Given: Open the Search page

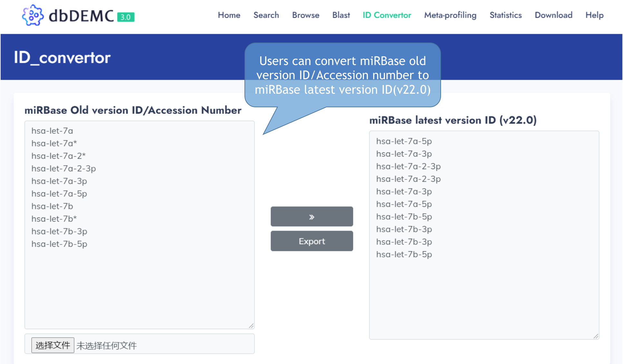Looking at the screenshot, I should 266,15.
